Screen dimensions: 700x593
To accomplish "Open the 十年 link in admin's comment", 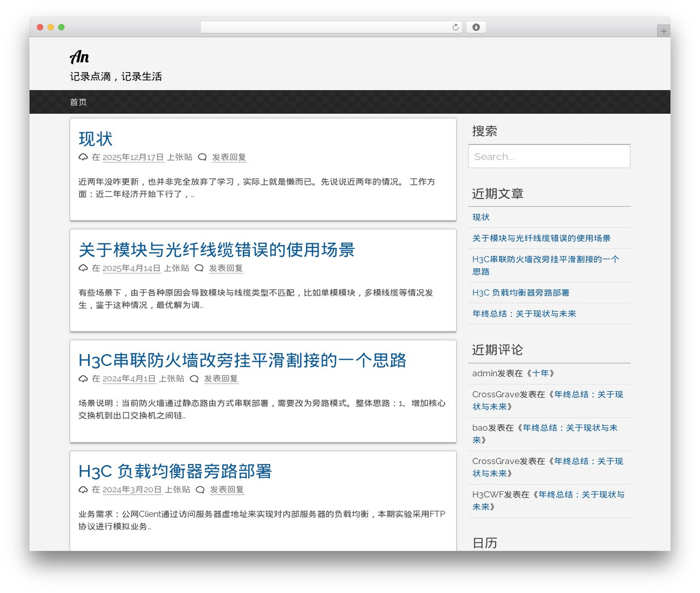I will (540, 373).
